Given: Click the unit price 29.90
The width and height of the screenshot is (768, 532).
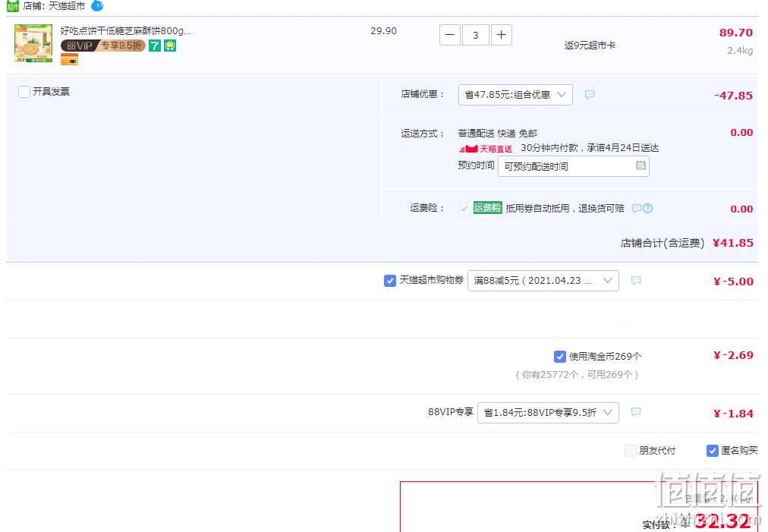Looking at the screenshot, I should [383, 31].
